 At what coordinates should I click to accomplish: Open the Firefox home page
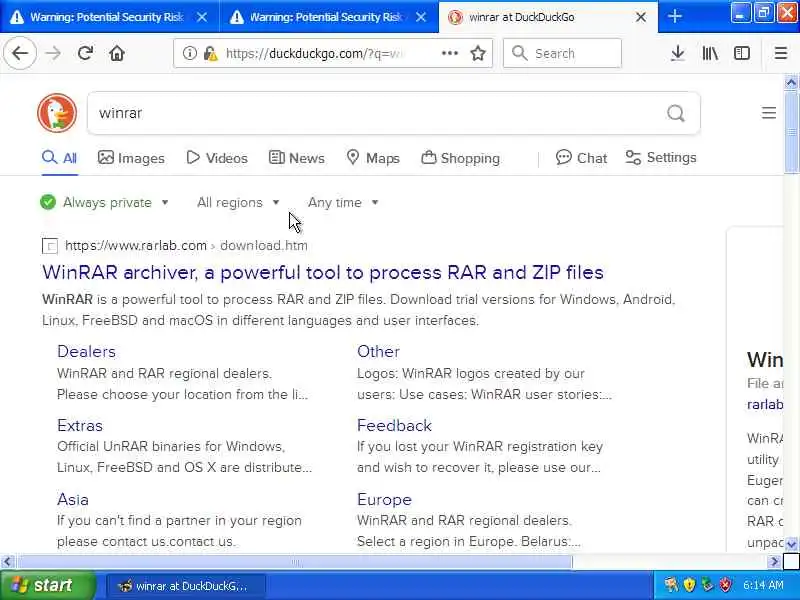click(x=117, y=53)
